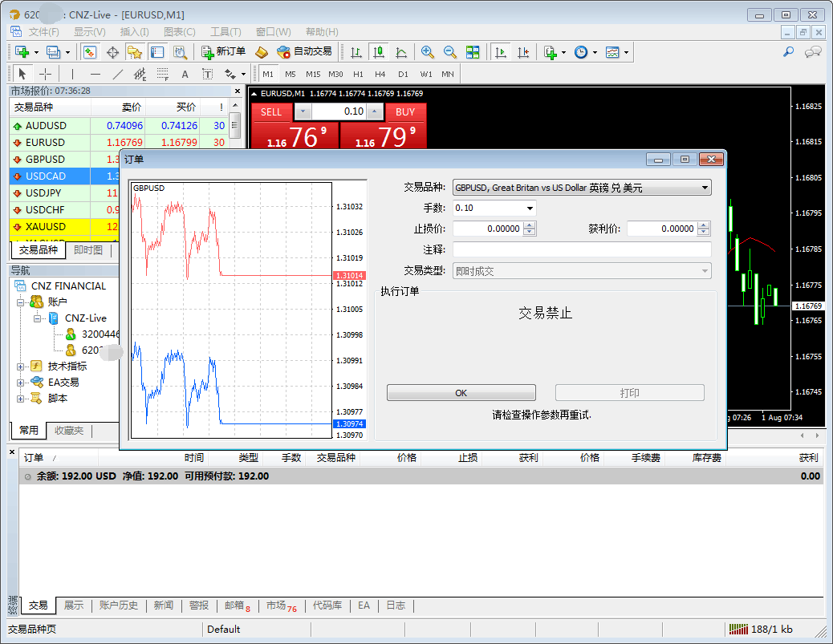Image resolution: width=833 pixels, height=644 pixels.
Task: Click the 注释 comment input field
Action: click(x=582, y=249)
